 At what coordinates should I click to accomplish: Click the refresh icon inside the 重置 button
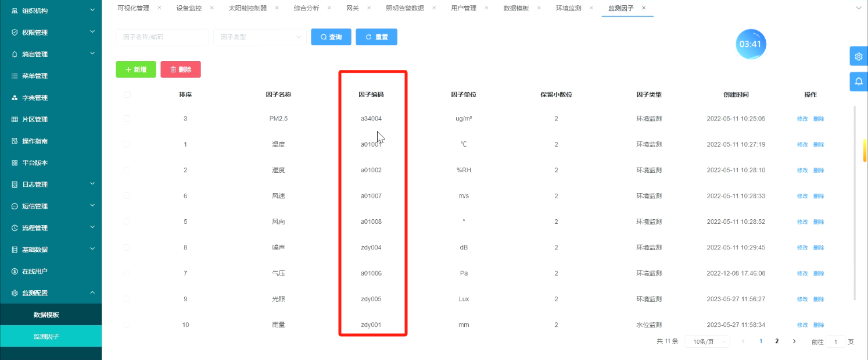coord(368,37)
